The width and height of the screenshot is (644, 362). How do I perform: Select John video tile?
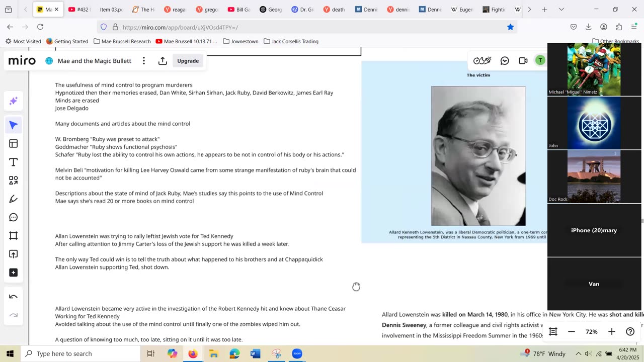[x=594, y=123]
